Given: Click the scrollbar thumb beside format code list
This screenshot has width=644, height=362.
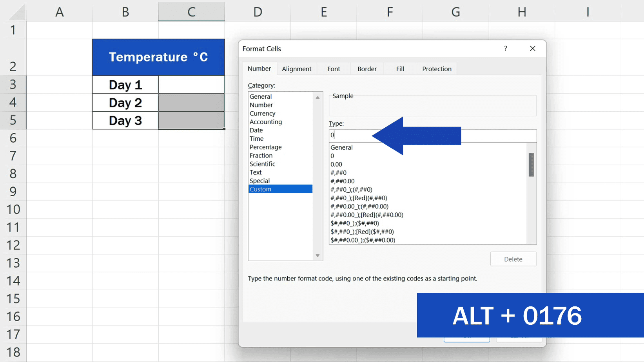Looking at the screenshot, I should tap(532, 164).
